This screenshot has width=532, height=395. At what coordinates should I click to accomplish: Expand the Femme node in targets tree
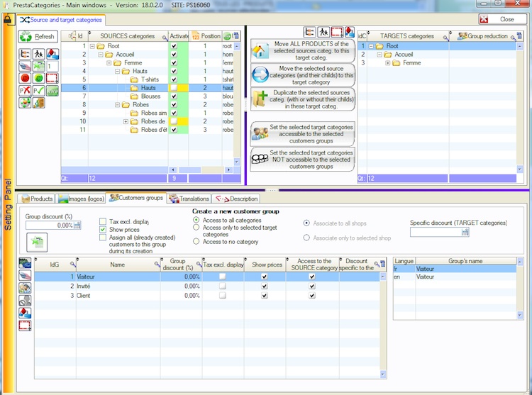tap(388, 63)
